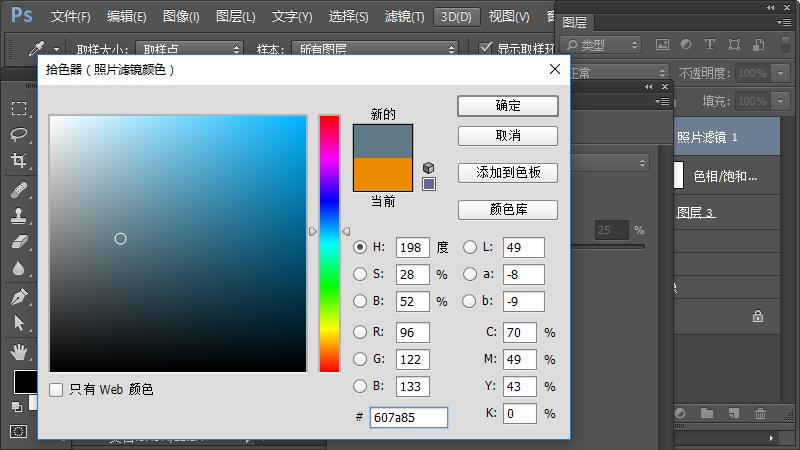Select the Blur tool
Image resolution: width=800 pixels, height=450 pixels.
click(19, 268)
